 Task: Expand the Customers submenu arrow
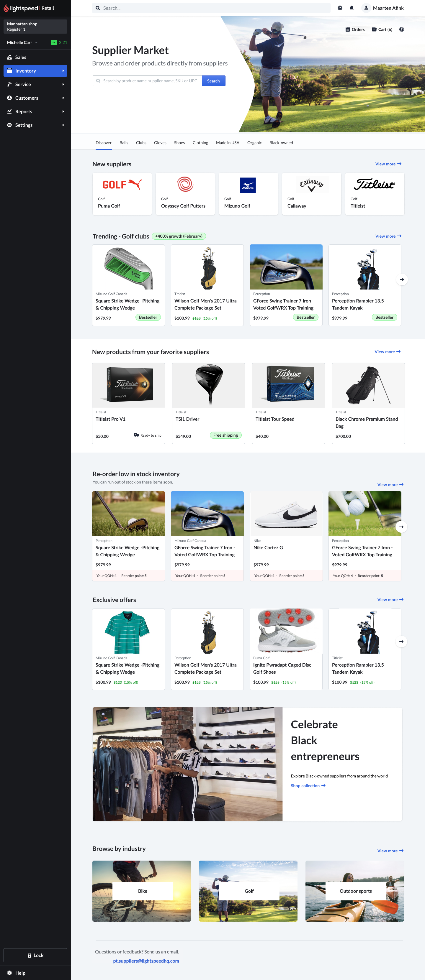tap(63, 98)
